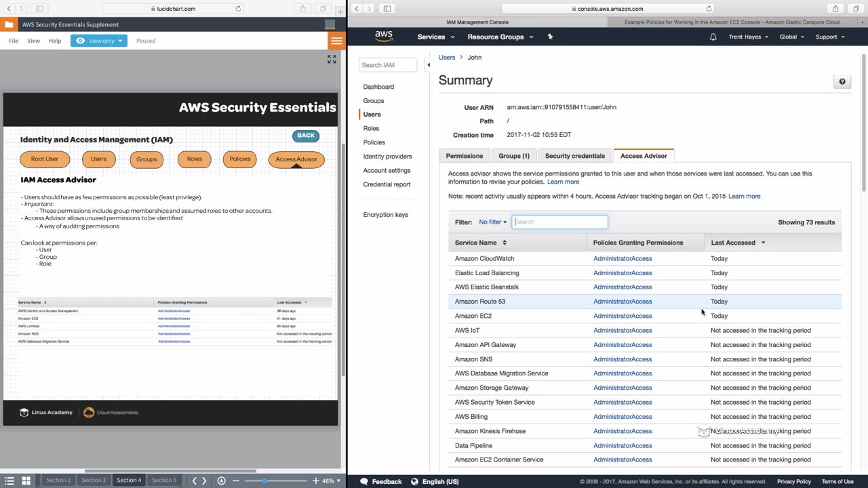
Task: Open View only dropdown in Lucidchart
Action: pos(99,41)
